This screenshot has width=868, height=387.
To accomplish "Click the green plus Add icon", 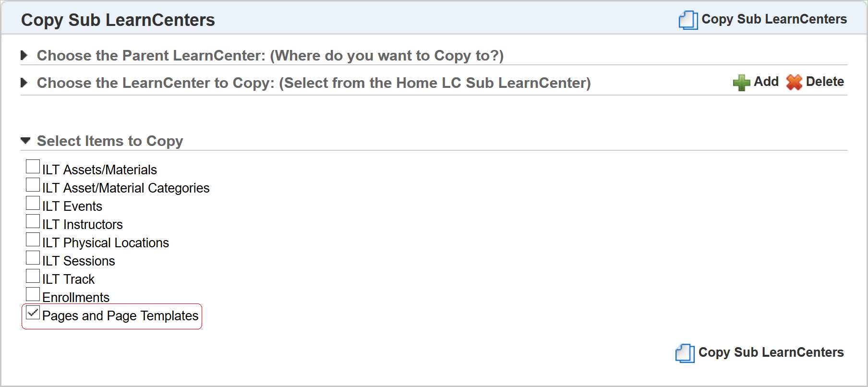I will 741,83.
